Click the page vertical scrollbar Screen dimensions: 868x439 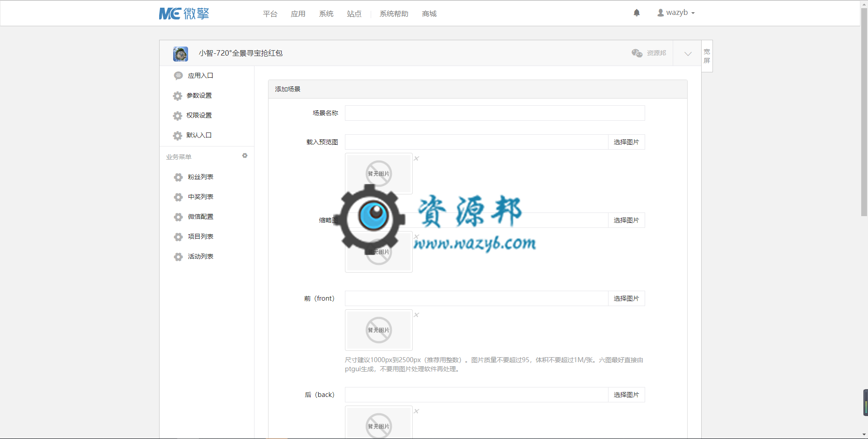[x=864, y=112]
